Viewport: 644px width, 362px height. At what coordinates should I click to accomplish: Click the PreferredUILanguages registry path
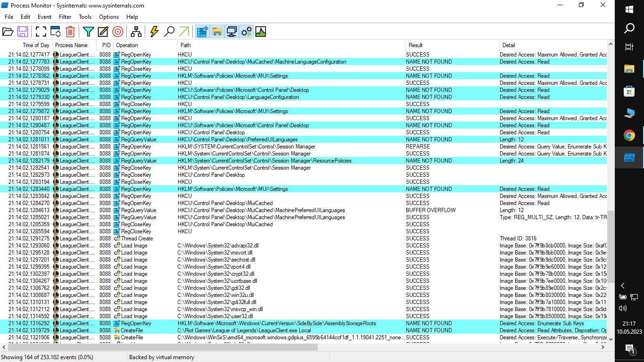coord(238,140)
